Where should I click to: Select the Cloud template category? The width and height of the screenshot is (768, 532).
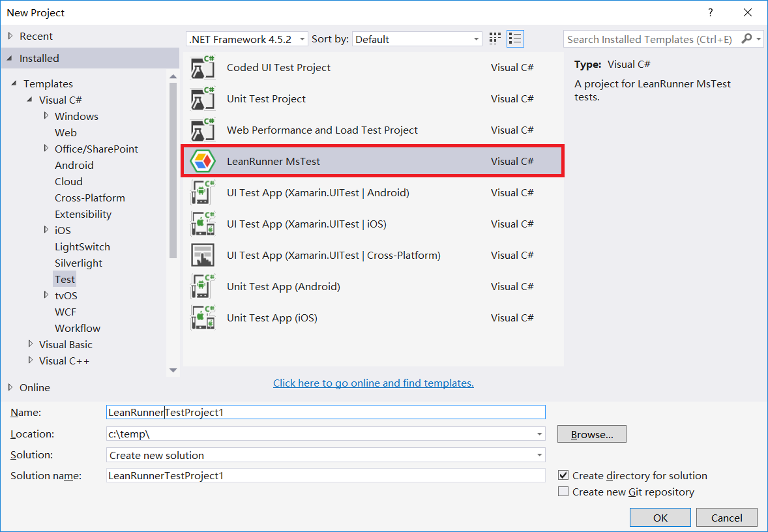pos(68,181)
